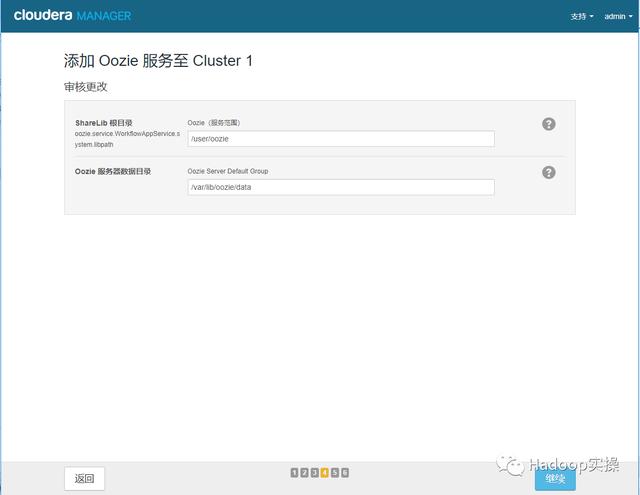Go to wizard step 6
The width and height of the screenshot is (640, 495).
coord(345,473)
